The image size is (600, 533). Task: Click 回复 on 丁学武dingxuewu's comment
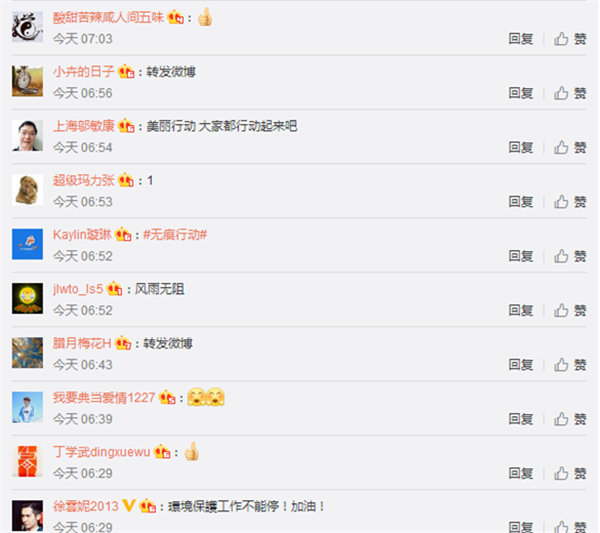coord(520,473)
